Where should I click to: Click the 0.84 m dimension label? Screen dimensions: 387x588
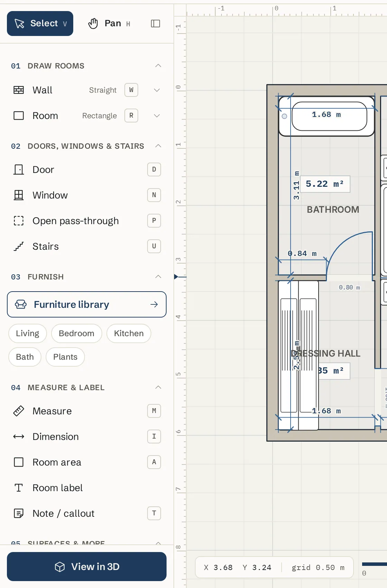coord(302,254)
